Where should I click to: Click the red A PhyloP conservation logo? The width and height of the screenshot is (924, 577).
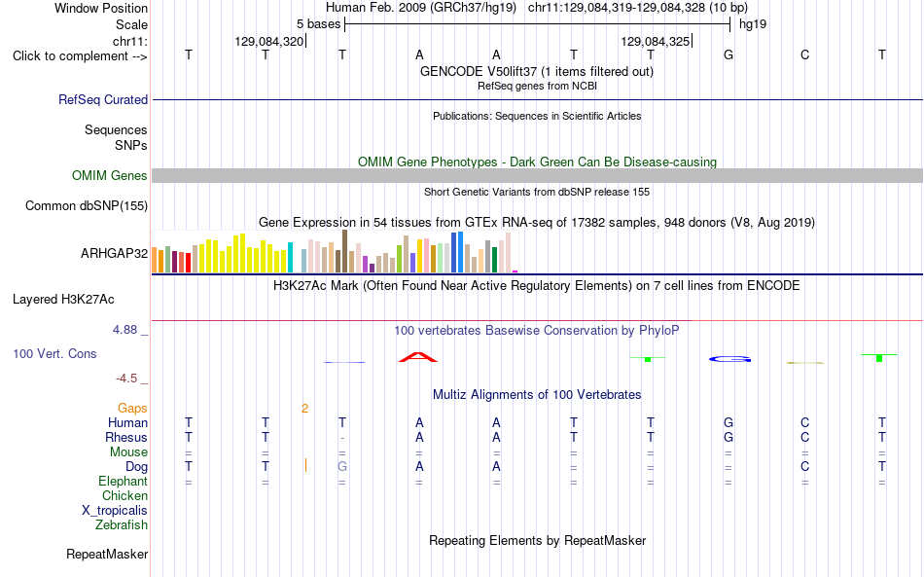[x=418, y=356]
